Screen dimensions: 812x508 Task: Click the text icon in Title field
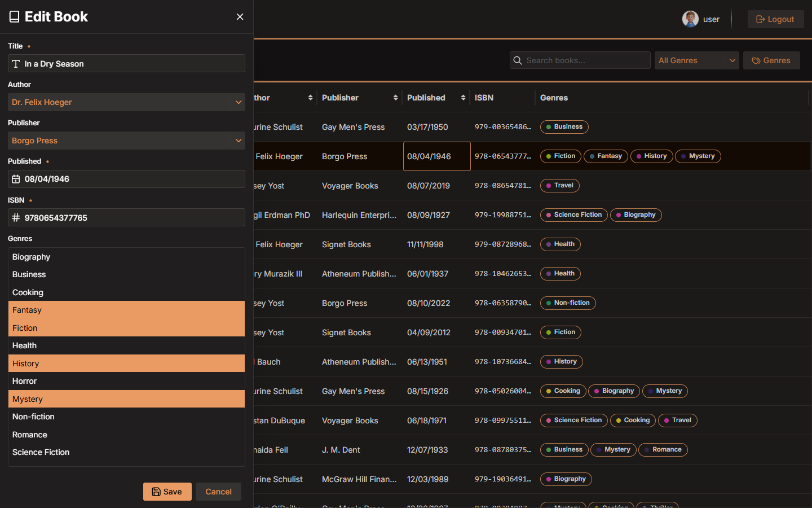click(16, 64)
